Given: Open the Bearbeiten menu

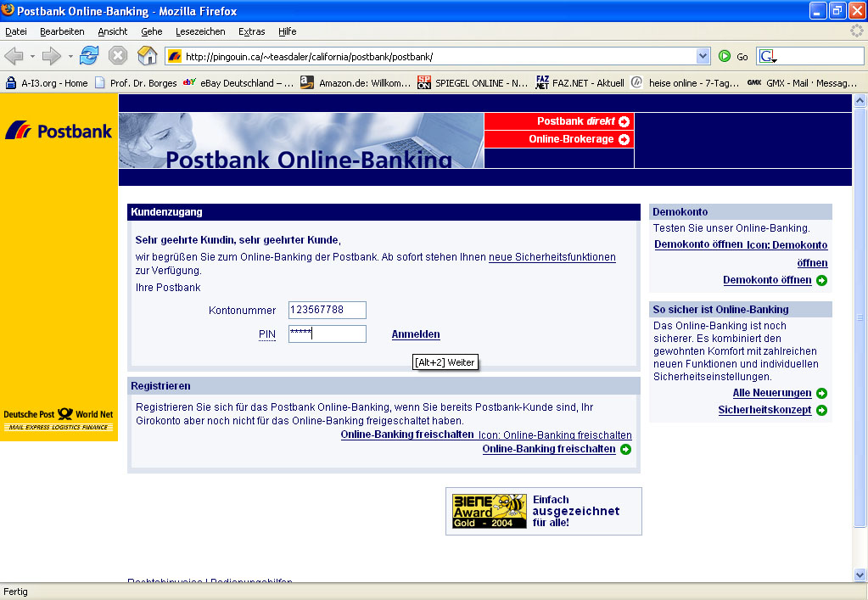Looking at the screenshot, I should click(x=62, y=31).
